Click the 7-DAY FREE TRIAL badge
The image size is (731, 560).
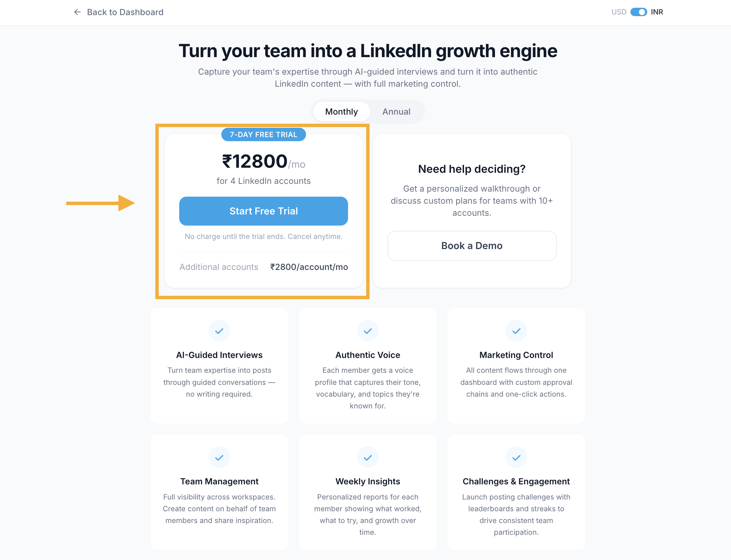point(264,134)
